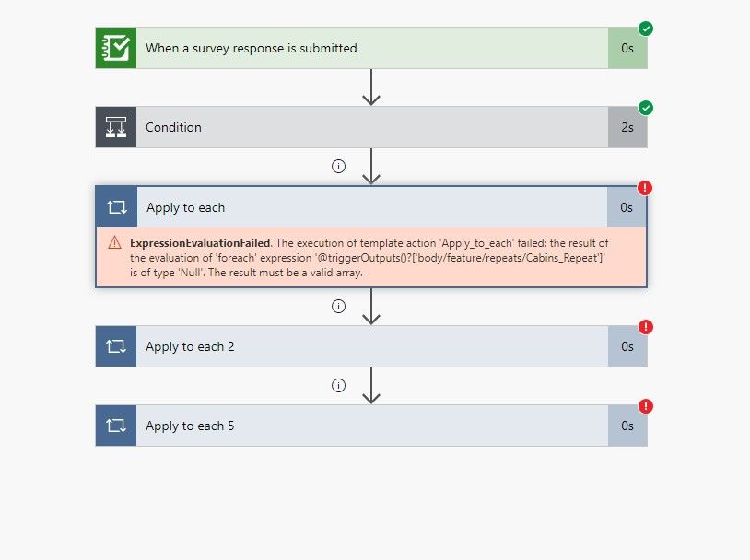Image resolution: width=750 pixels, height=560 pixels.
Task: Click the info icon below Condition
Action: tap(338, 167)
